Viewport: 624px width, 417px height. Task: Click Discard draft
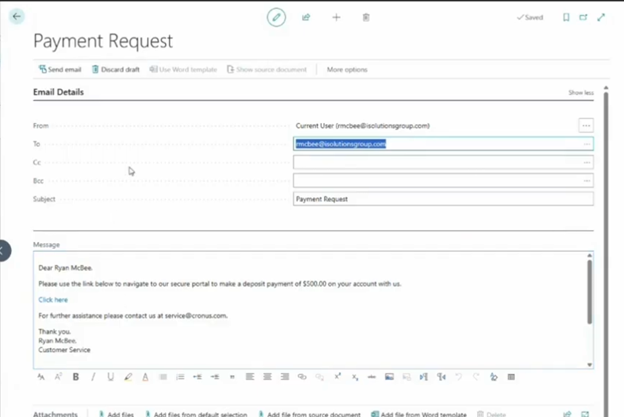(115, 69)
